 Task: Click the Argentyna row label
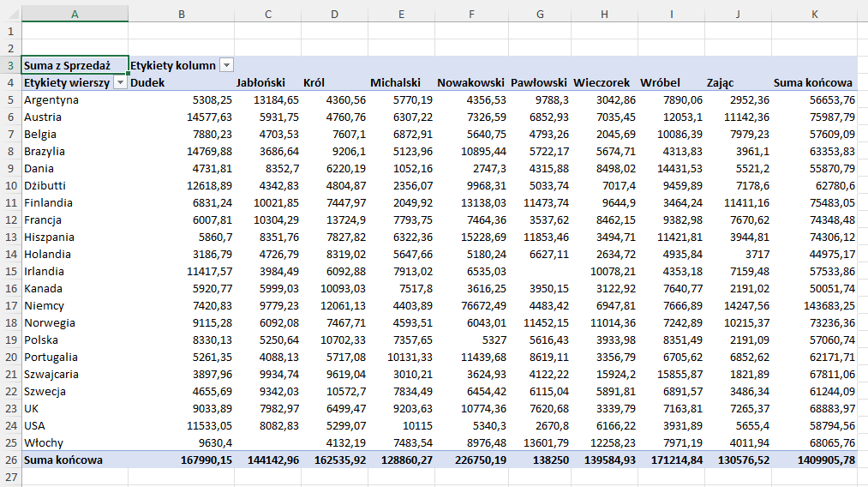(75, 99)
